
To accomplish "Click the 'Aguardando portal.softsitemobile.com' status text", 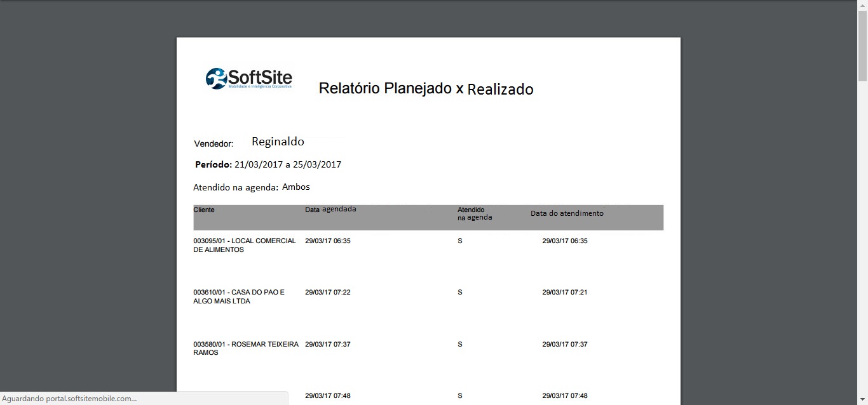I will point(69,399).
